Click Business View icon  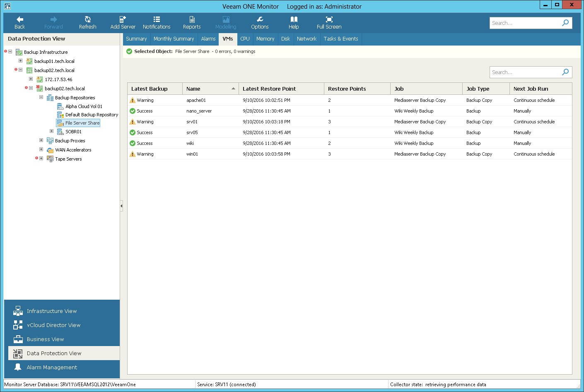pyautogui.click(x=18, y=339)
